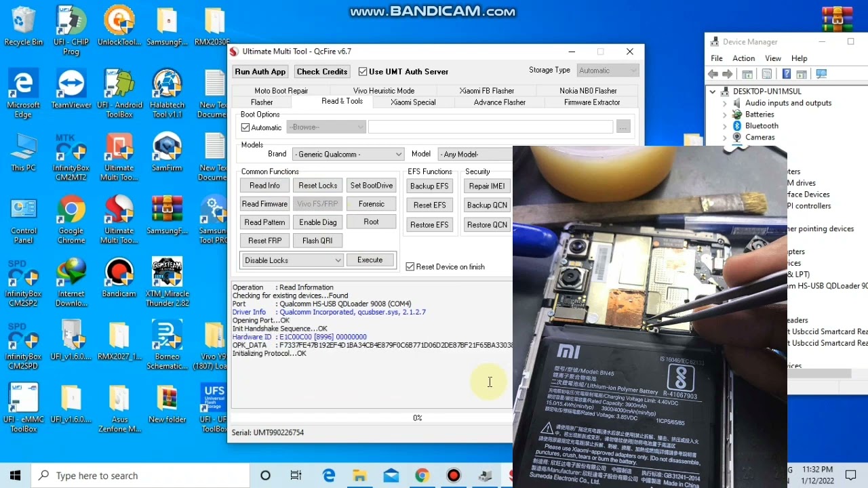Open InfinityBox CM2MT2 shortcut

pyautogui.click(x=71, y=157)
